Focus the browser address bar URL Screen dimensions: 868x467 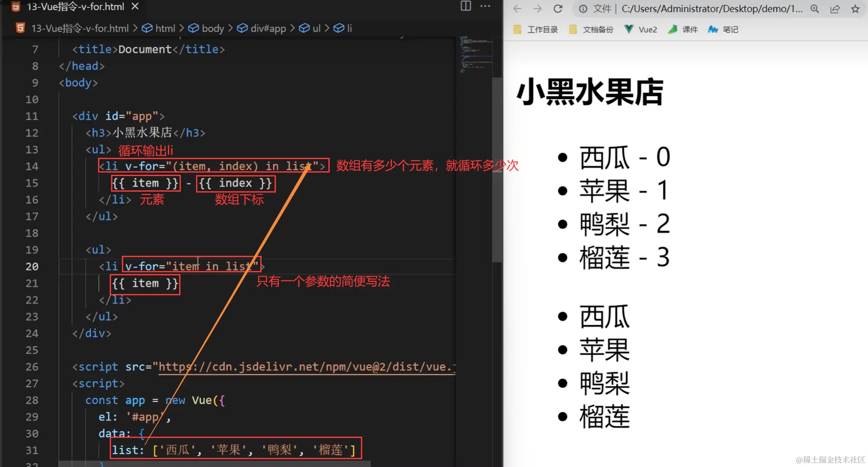pyautogui.click(x=712, y=9)
